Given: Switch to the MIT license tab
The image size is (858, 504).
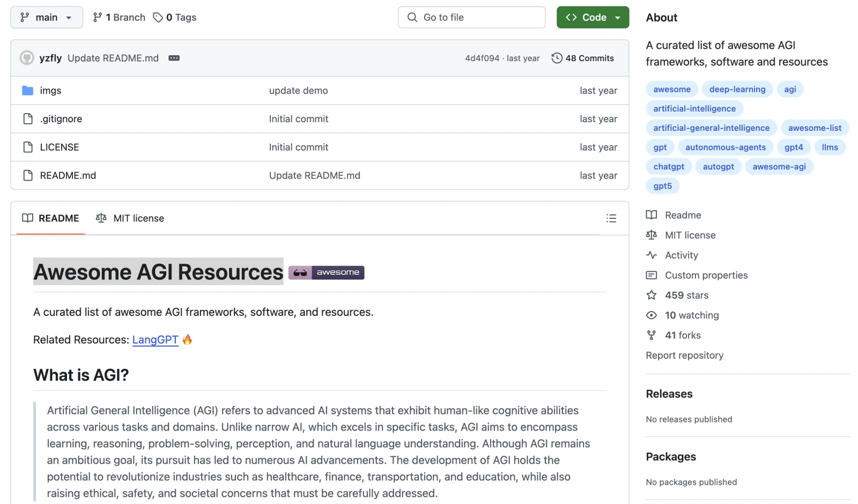Looking at the screenshot, I should 130,218.
